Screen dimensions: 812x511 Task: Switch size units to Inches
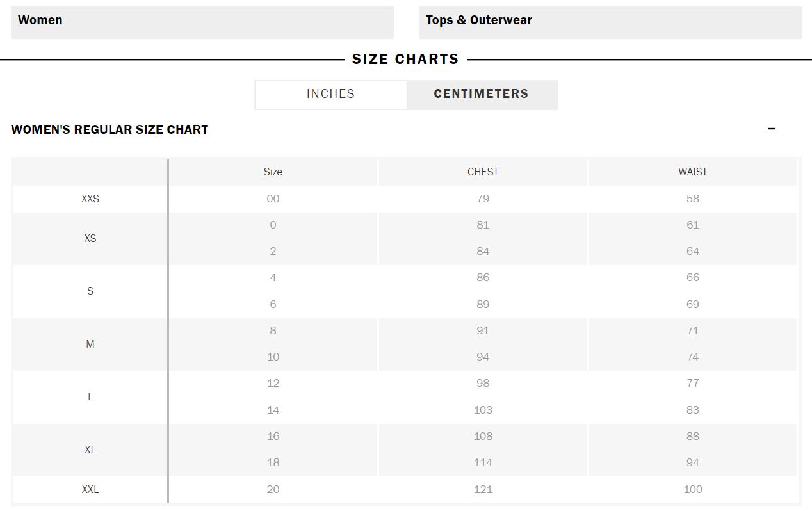[x=330, y=94]
